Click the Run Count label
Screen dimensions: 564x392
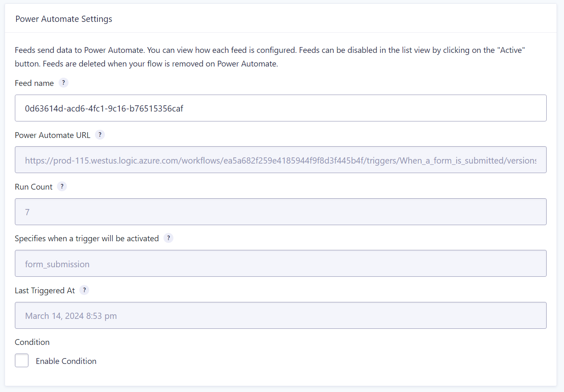pyautogui.click(x=33, y=187)
